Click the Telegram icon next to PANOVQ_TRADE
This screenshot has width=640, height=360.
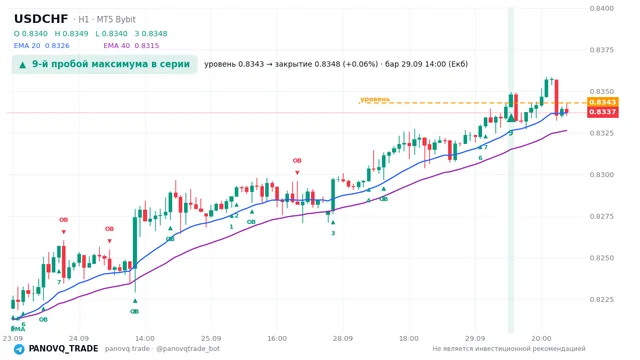click(x=19, y=349)
